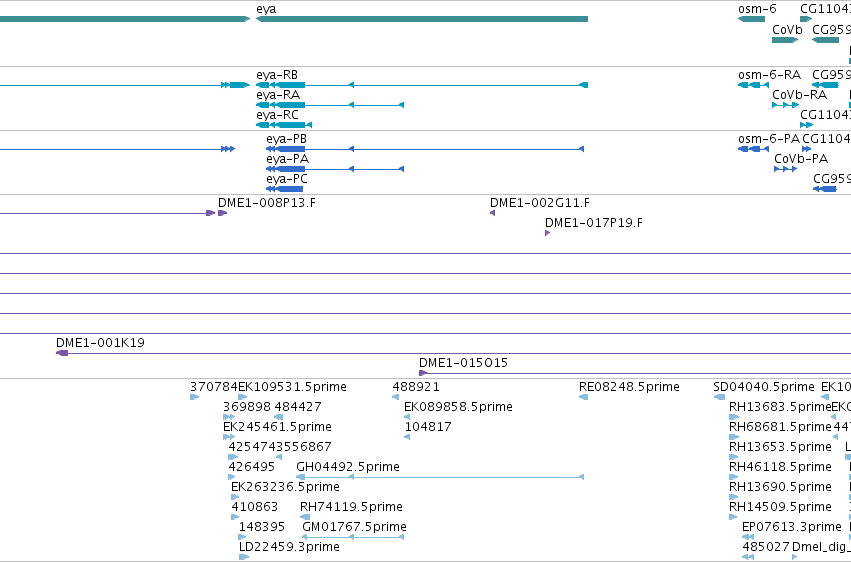Select the 104817 EST arrow glyph
851x562 pixels.
(x=407, y=437)
